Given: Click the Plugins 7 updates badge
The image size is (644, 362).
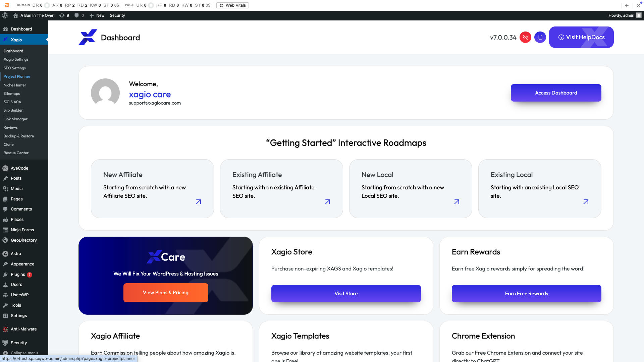Looking at the screenshot, I should click(x=30, y=275).
